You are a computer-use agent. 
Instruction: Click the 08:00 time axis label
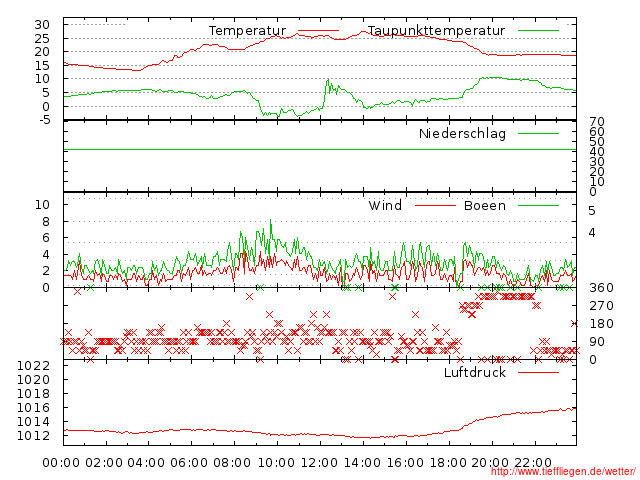click(x=232, y=463)
